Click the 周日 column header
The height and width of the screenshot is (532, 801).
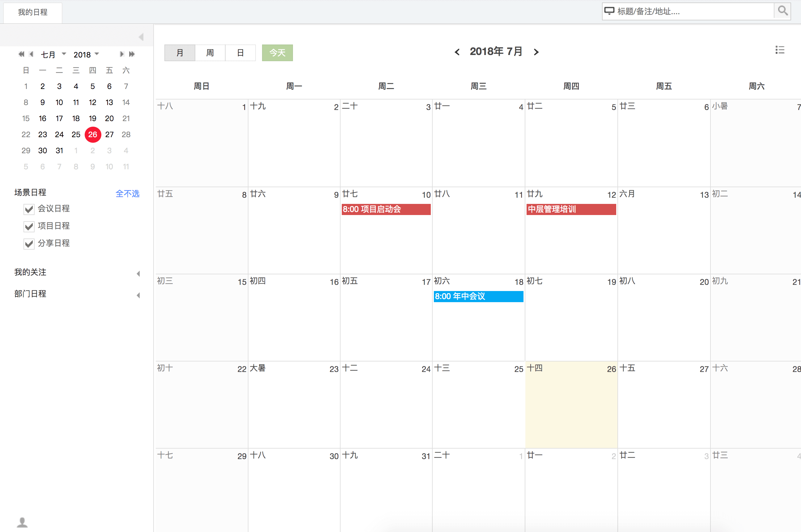tap(201, 86)
